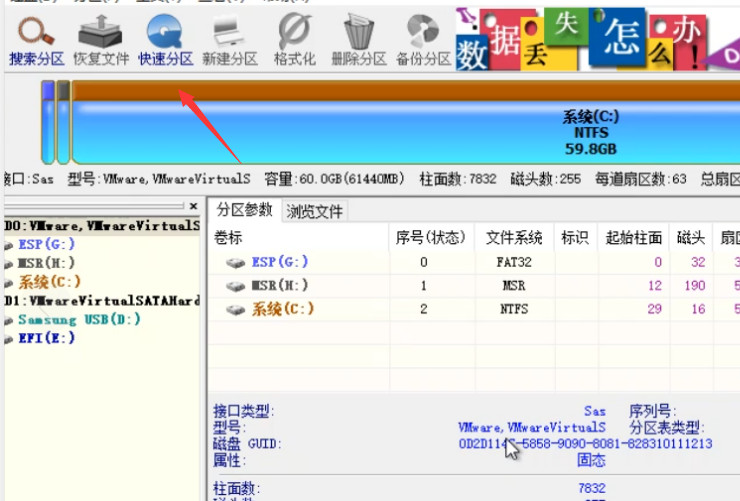
Task: Select the small ESP partition bar in disk map
Action: 48,122
